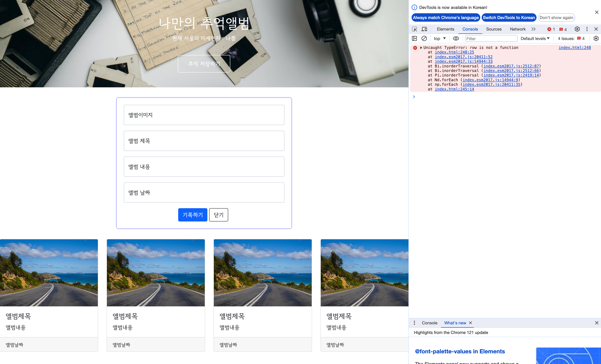Click the info icon in language banner
601x364 pixels.
pyautogui.click(x=414, y=7)
